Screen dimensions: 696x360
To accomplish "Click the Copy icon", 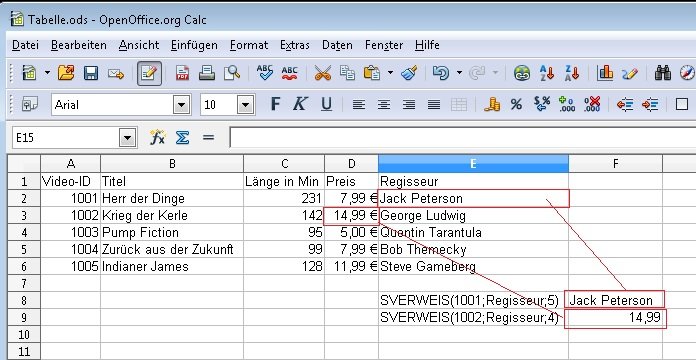I will click(x=347, y=72).
